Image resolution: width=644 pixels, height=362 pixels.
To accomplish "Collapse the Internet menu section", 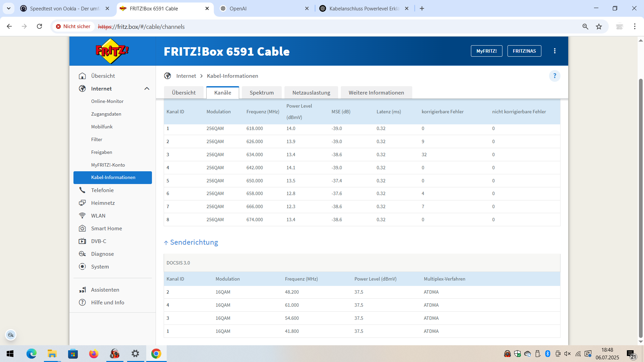I will click(147, 88).
